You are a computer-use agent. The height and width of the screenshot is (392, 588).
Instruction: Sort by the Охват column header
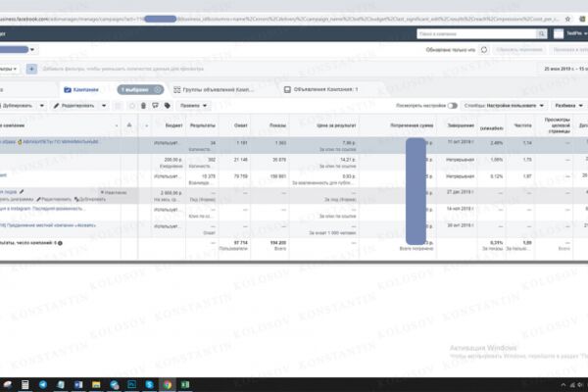(241, 125)
